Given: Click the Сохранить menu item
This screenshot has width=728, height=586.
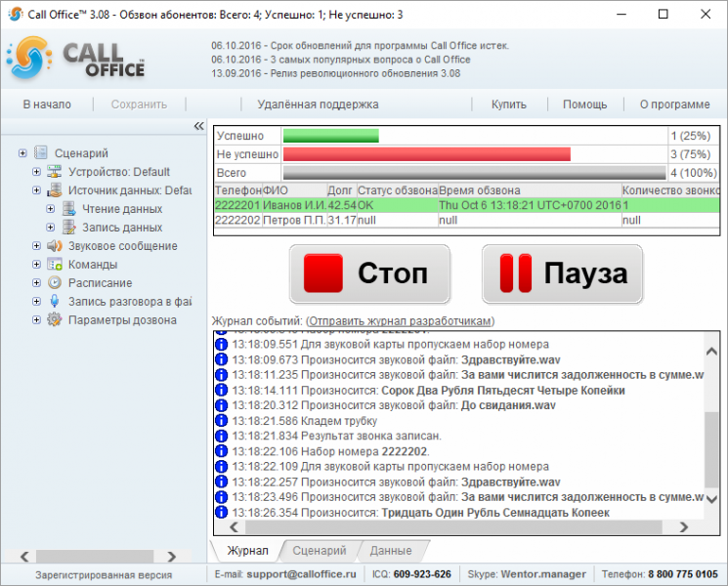Looking at the screenshot, I should (139, 105).
